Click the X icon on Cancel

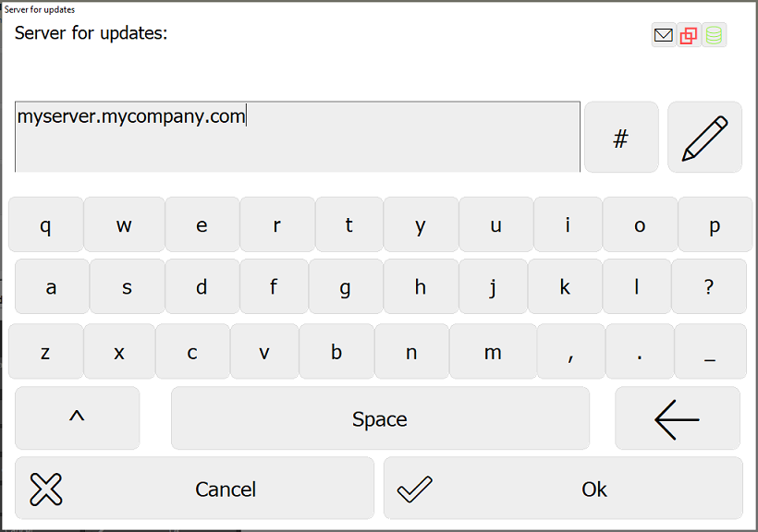click(46, 489)
